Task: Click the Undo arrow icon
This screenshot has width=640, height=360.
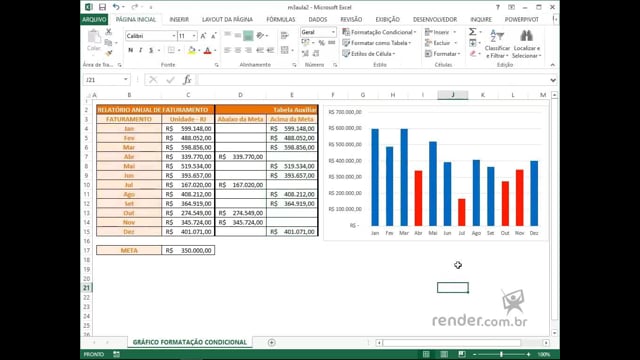Action: [116, 7]
